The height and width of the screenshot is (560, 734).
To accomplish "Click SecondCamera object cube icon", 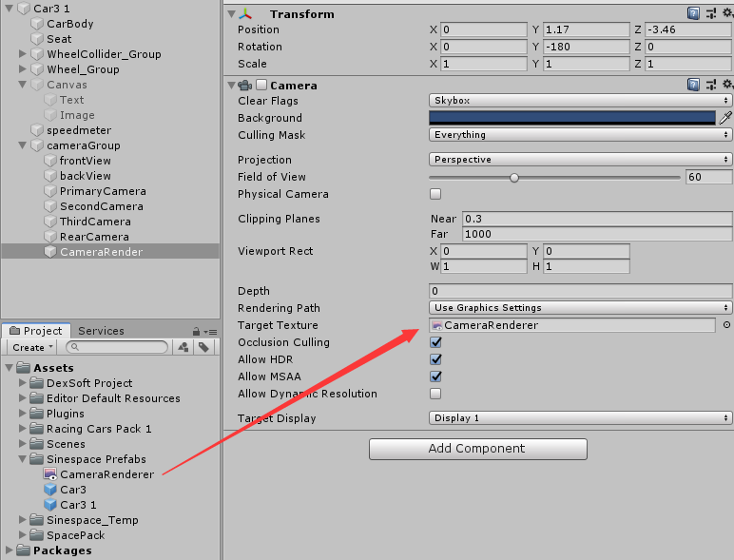I will click(x=50, y=206).
